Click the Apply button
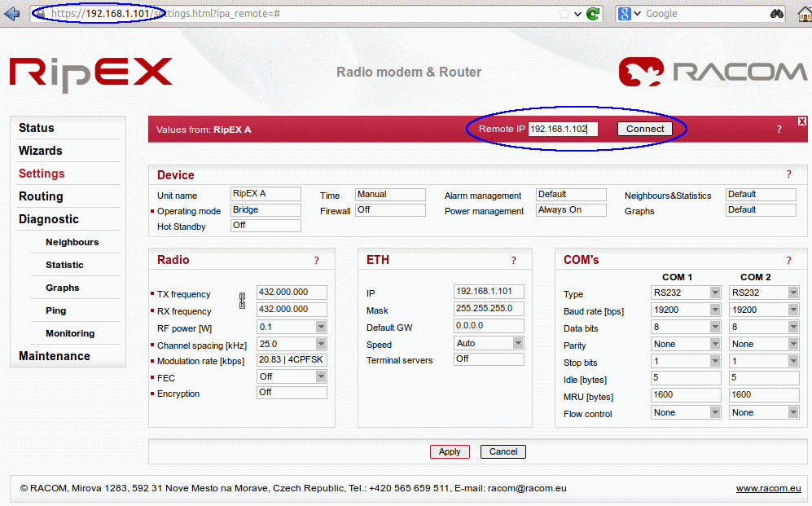 pos(450,451)
